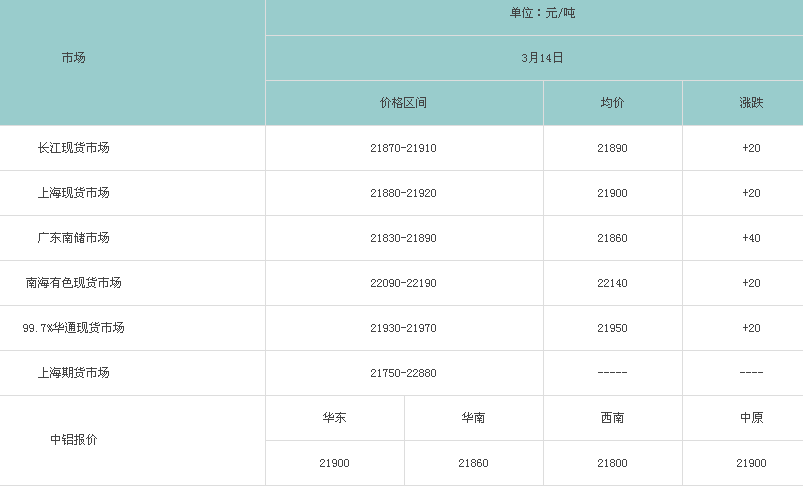Click the 涨跌 column header
This screenshot has width=803, height=486.
(751, 103)
